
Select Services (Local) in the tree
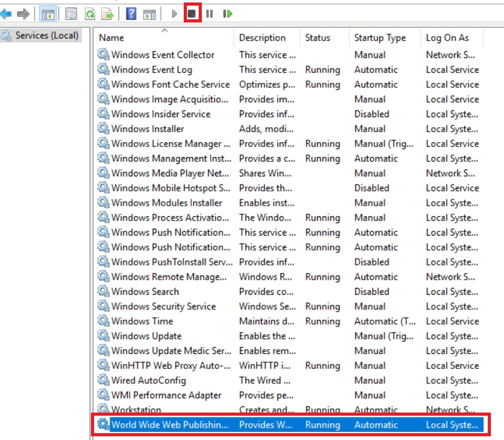[47, 35]
